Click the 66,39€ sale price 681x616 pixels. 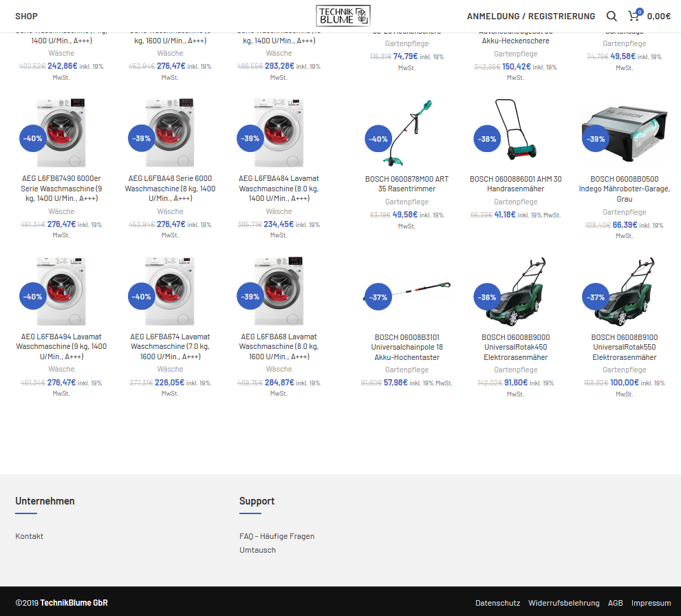pyautogui.click(x=625, y=224)
